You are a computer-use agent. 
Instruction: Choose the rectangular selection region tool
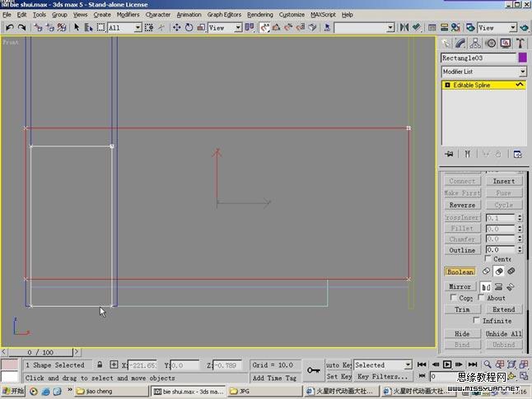pyautogui.click(x=100, y=27)
